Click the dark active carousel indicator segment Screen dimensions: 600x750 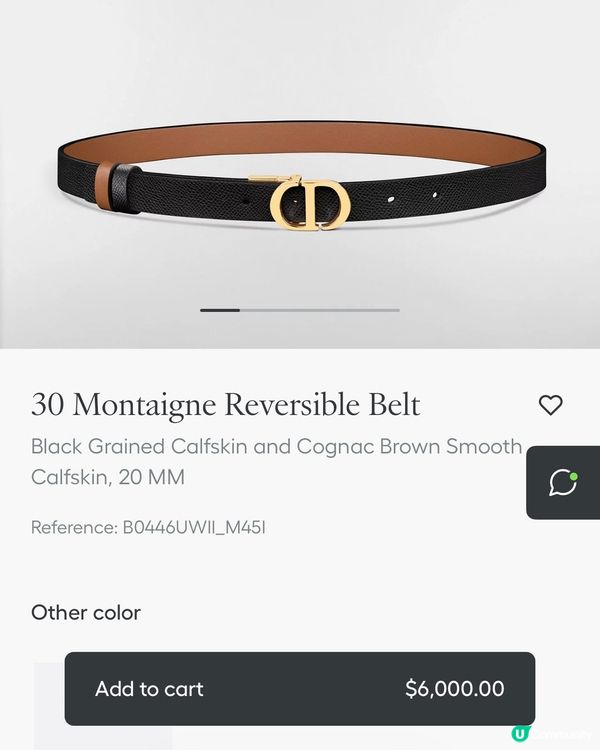point(220,310)
